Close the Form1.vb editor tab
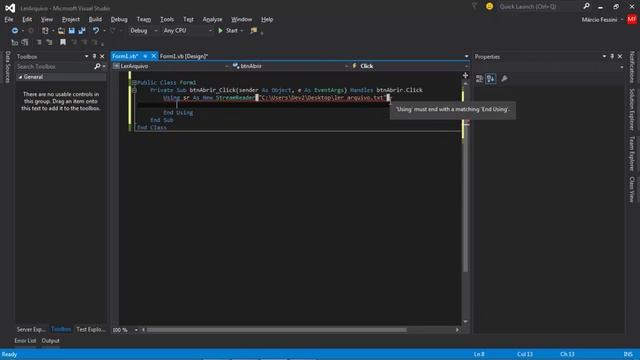The height and width of the screenshot is (360, 640). (153, 56)
